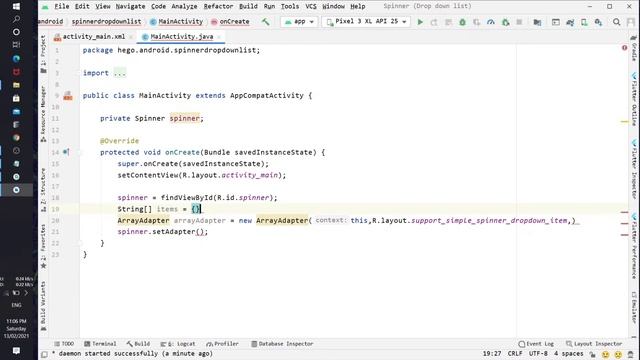
Task: Open the Build menu
Action: coord(248,6)
